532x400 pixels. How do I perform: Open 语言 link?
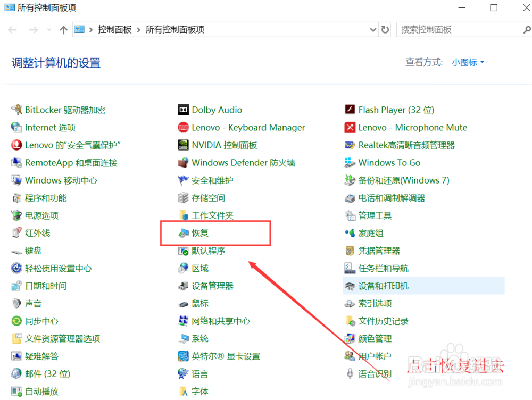tap(200, 374)
